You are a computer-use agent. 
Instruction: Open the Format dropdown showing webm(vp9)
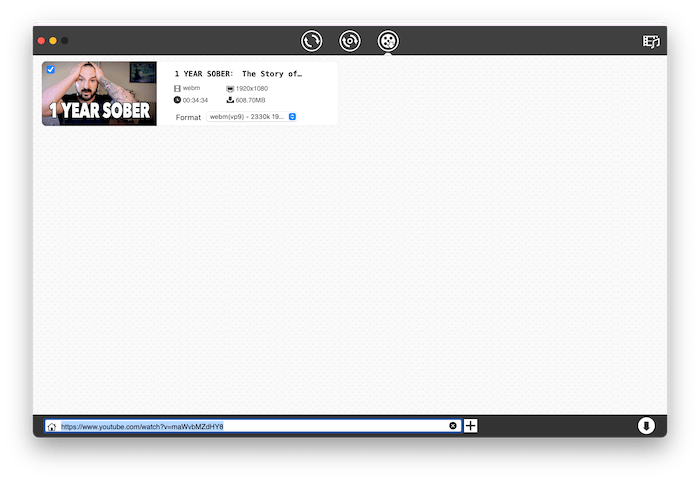[x=251, y=117]
